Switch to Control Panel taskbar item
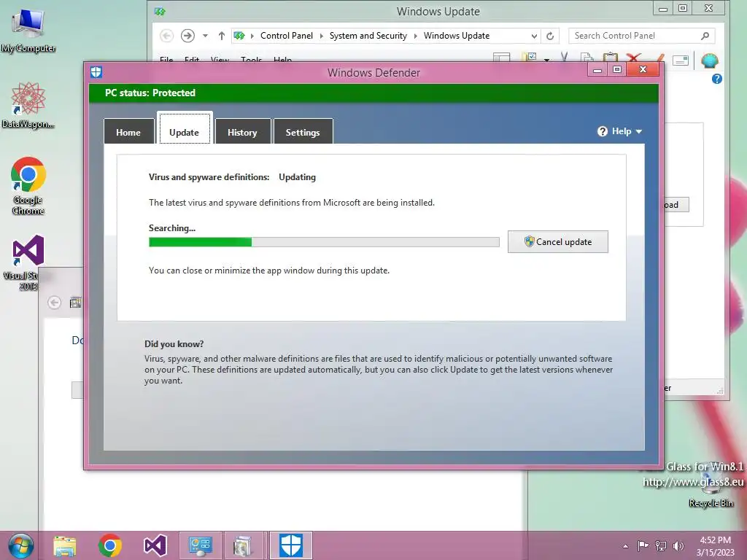The height and width of the screenshot is (560, 747). (x=200, y=545)
